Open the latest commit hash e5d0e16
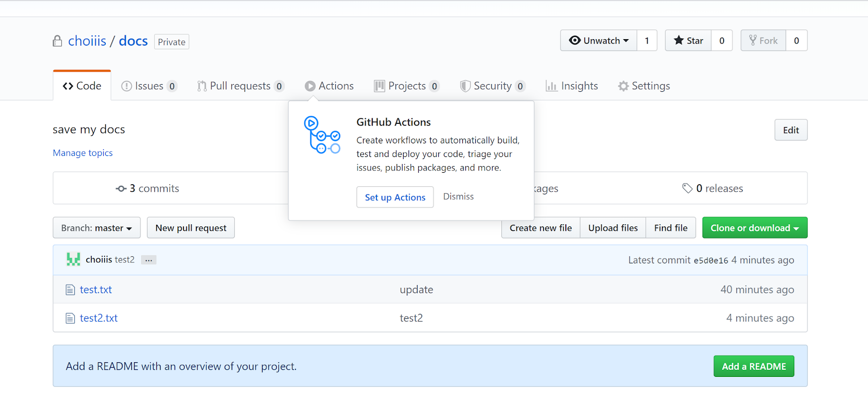 (x=711, y=261)
